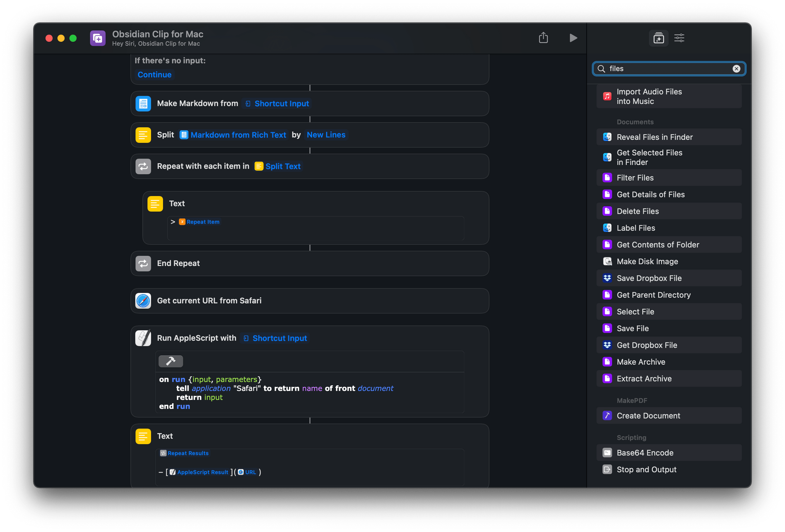Click the Shortcut settings sliders icon
Screen dimensions: 785x532
coord(678,38)
